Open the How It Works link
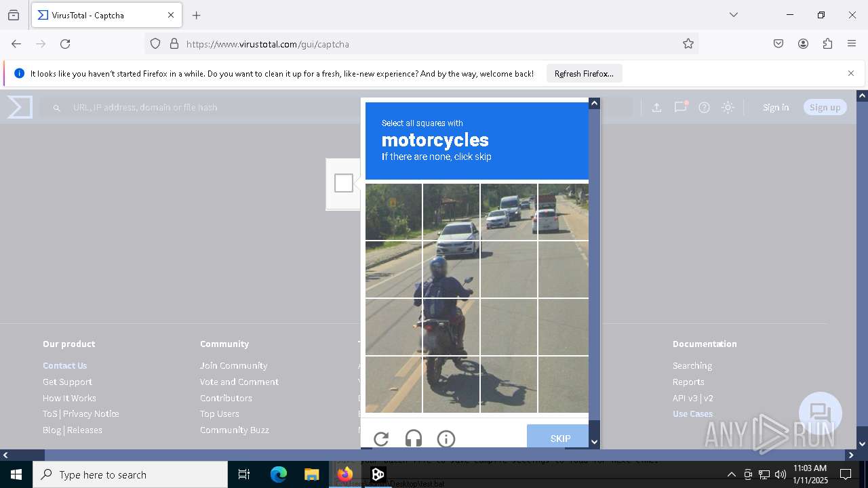This screenshot has width=868, height=488. (69, 398)
